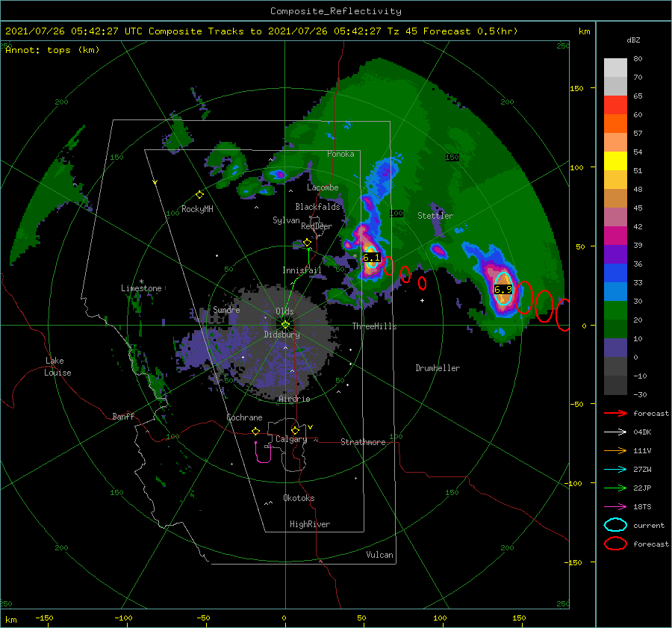
Task: Click the Composite_Reflectivity title text
Action: (x=336, y=11)
